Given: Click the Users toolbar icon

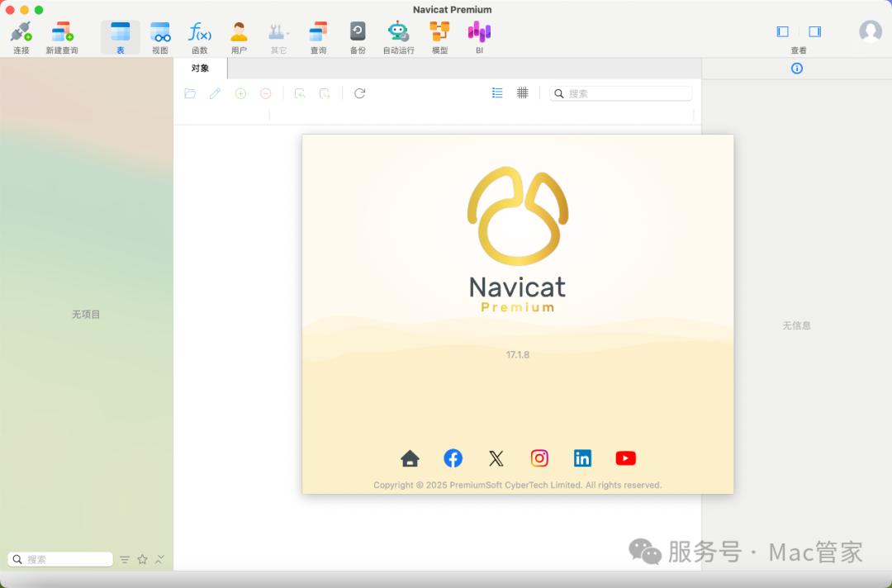Looking at the screenshot, I should click(x=239, y=33).
